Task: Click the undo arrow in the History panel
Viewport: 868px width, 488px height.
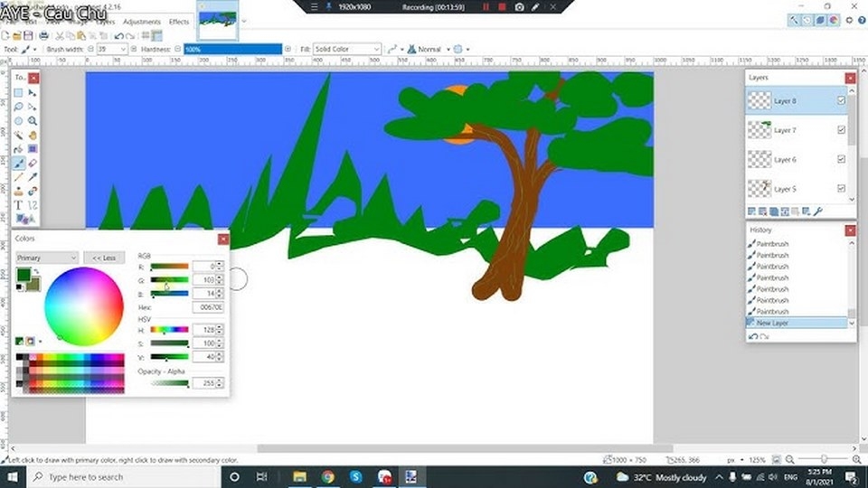Action: coord(753,336)
